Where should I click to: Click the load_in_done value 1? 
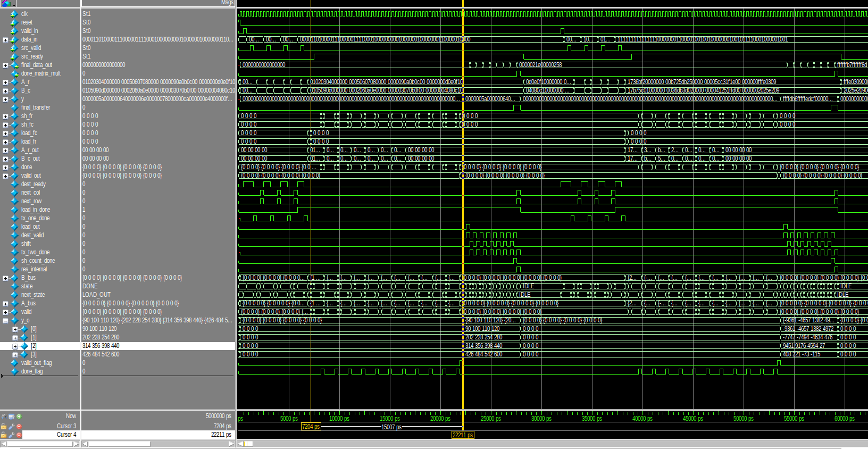[84, 210]
